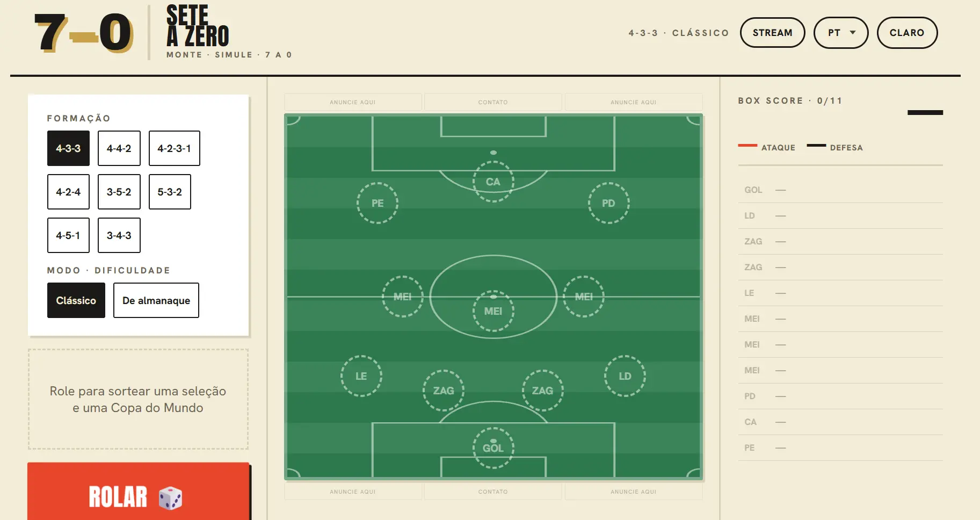Click the 7-0 logo
Image resolution: width=980 pixels, height=520 pixels.
point(84,33)
